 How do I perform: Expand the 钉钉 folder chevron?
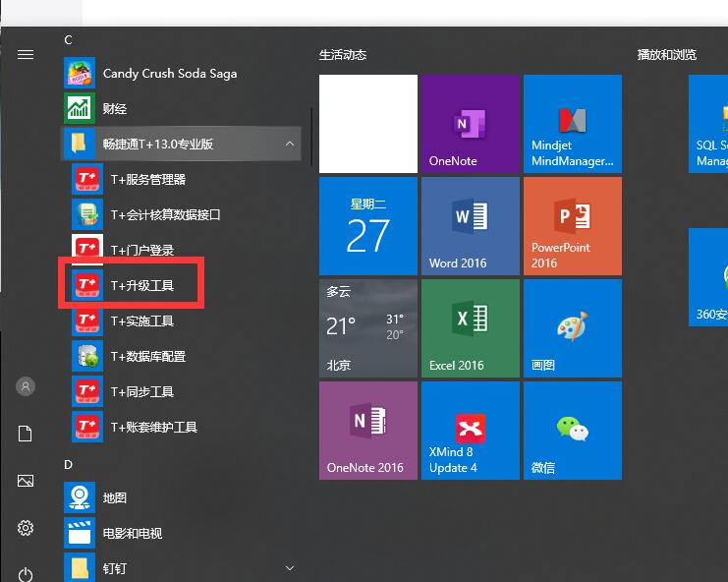(290, 568)
